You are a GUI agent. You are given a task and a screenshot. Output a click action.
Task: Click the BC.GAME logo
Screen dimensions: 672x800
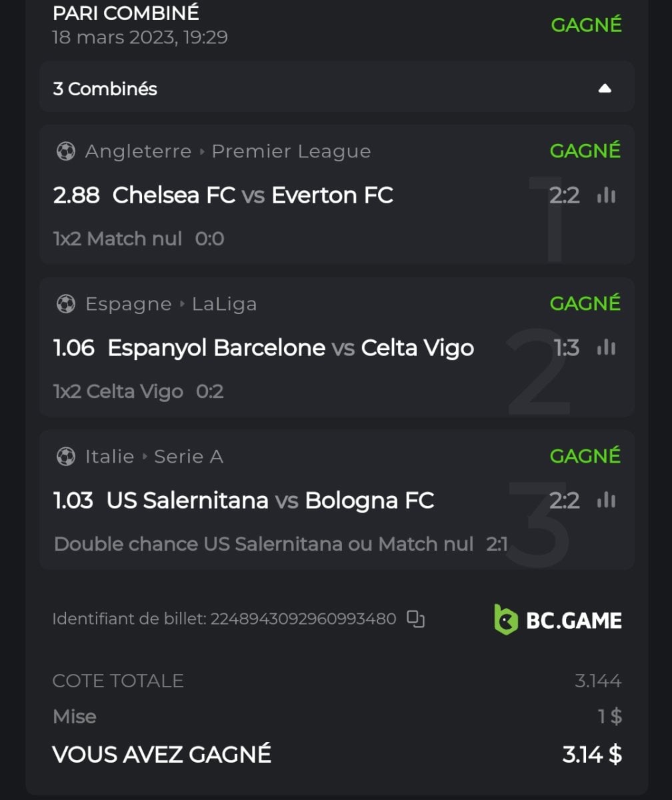click(557, 620)
